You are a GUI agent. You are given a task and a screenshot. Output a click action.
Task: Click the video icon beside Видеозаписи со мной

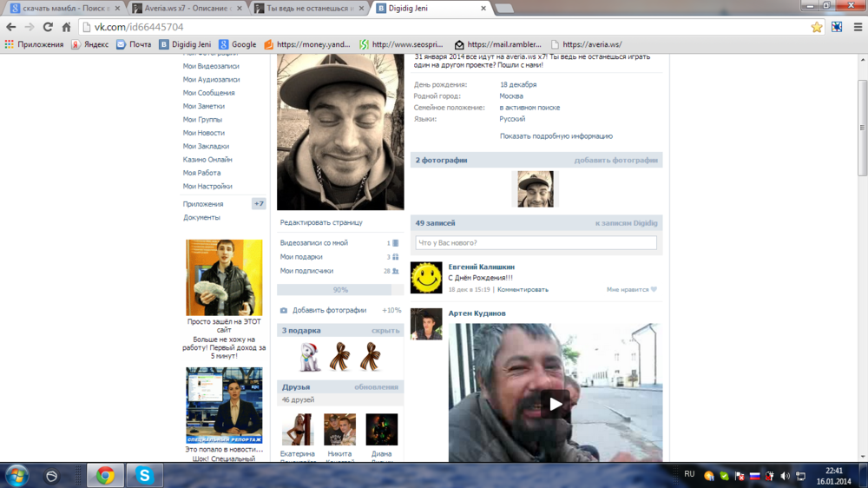click(395, 243)
